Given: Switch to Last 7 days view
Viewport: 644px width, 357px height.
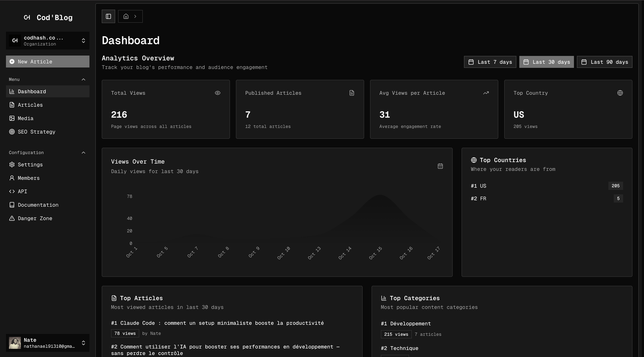Looking at the screenshot, I should pos(490,62).
